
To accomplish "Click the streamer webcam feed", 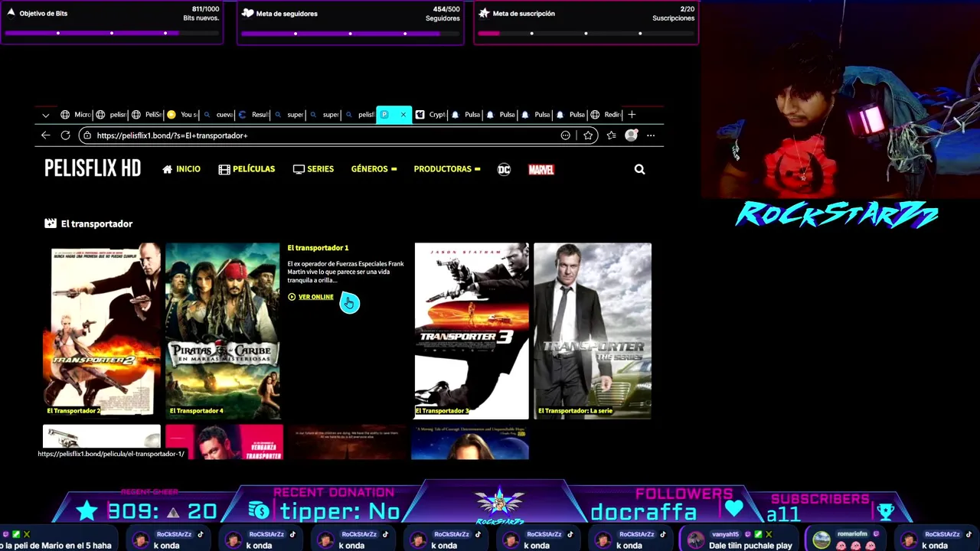I will point(840,99).
